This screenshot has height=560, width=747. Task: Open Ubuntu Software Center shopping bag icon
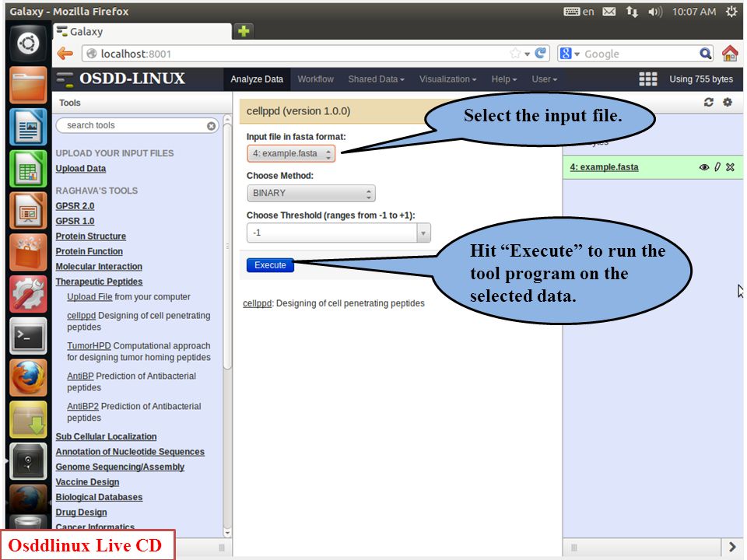click(x=28, y=252)
